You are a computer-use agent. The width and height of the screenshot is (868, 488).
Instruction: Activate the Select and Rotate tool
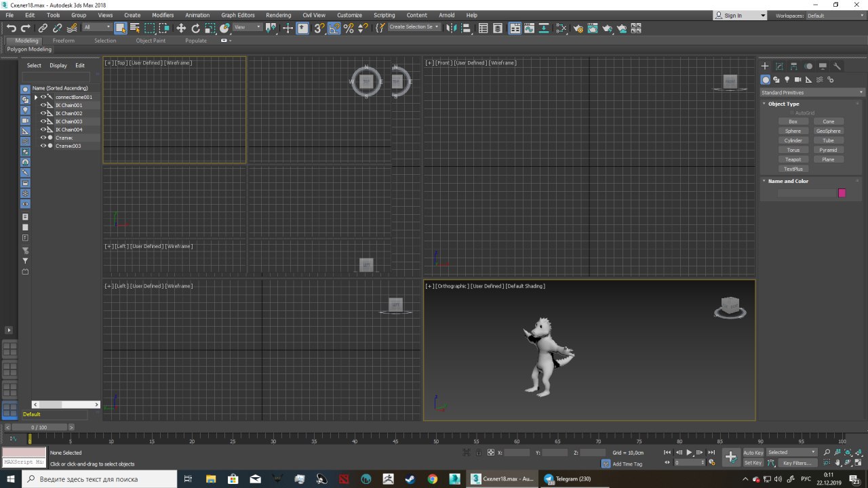click(195, 28)
